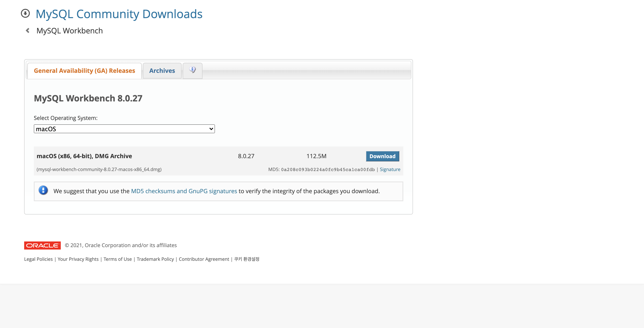Open Legal Policies footer link

(x=38, y=259)
